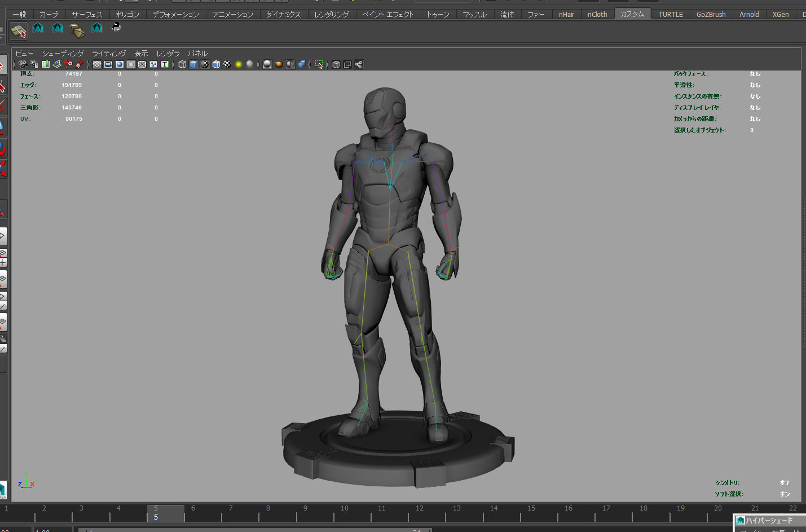Switch to the GoZBrush shelf tab
The image size is (806, 532).
click(711, 14)
